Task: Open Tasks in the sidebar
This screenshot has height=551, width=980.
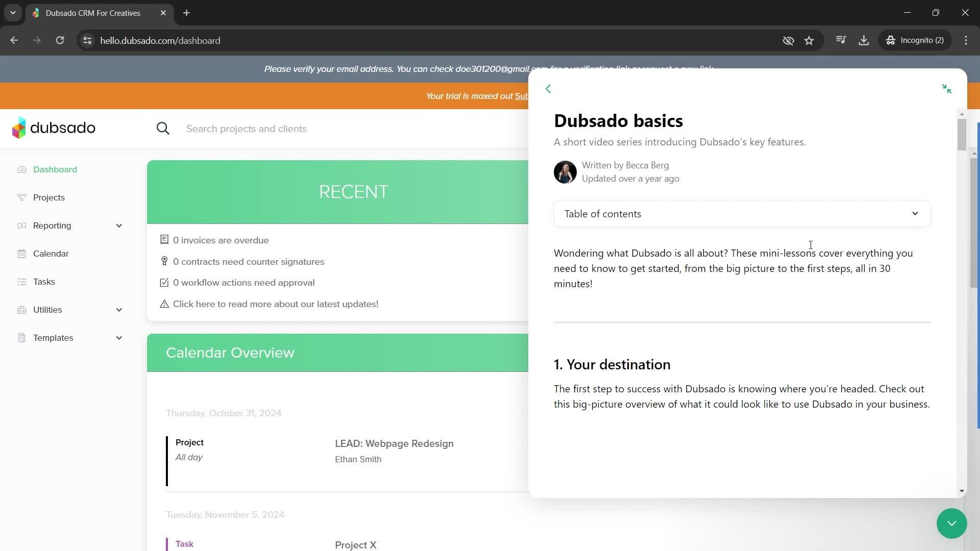Action: click(x=44, y=282)
